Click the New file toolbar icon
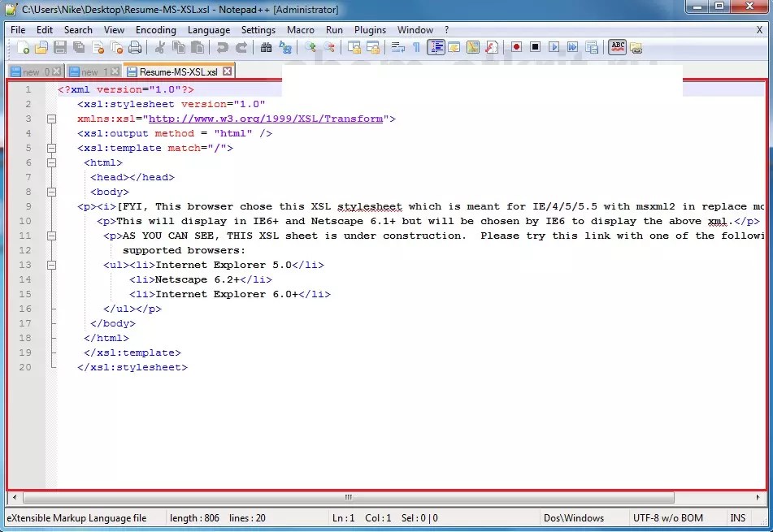773x532 pixels. (23, 47)
